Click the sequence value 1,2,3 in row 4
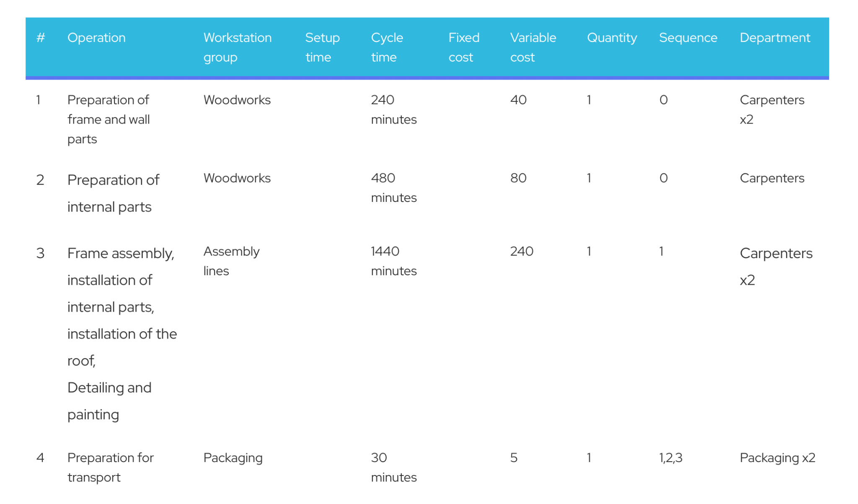Screen dimensions: 858x504 (670, 458)
